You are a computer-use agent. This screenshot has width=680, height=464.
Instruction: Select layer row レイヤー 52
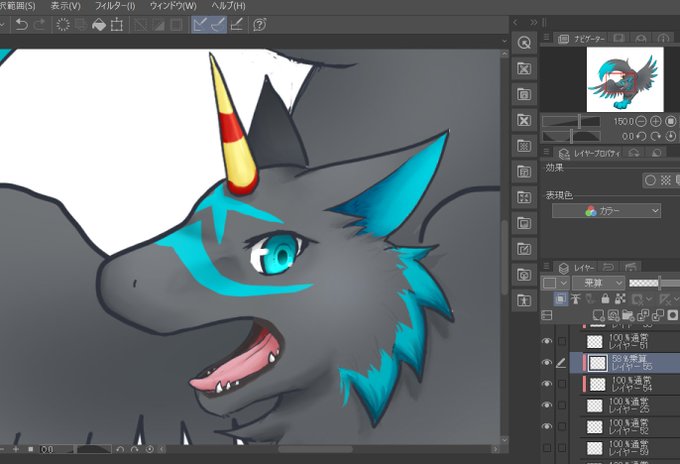pyautogui.click(x=625, y=426)
